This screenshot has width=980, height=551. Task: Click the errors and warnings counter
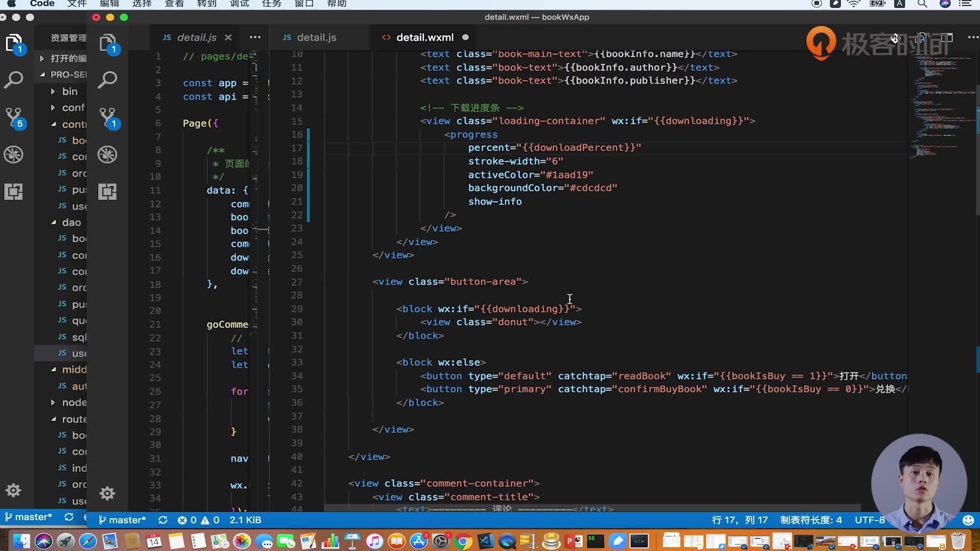click(x=199, y=520)
